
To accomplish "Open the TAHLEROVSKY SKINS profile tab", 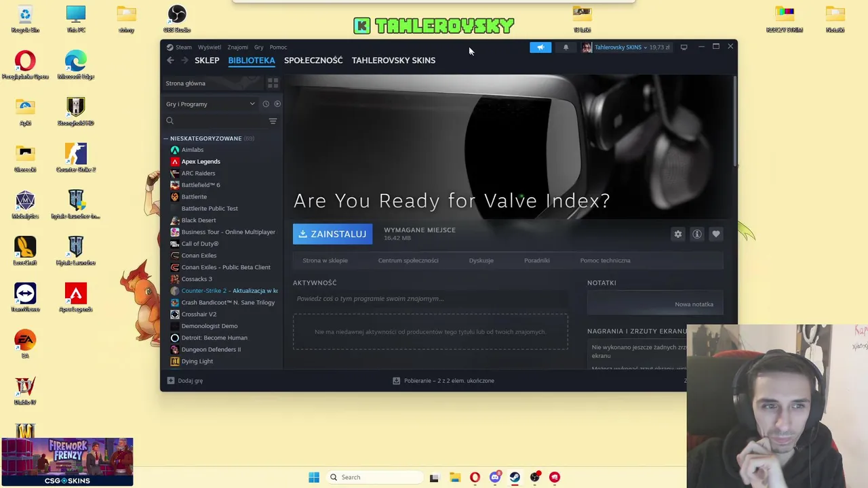I will tap(393, 60).
